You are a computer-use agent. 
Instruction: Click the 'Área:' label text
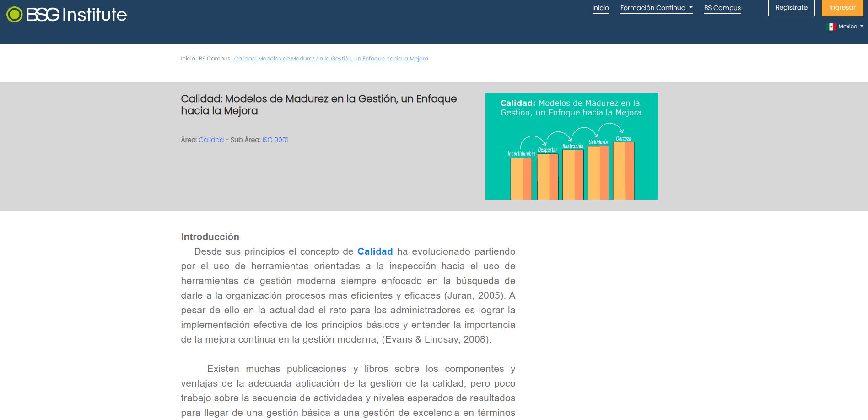[x=189, y=140]
